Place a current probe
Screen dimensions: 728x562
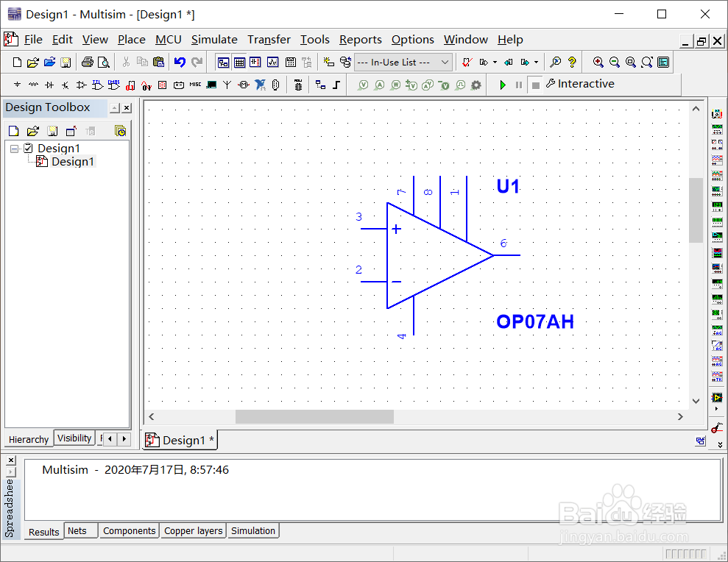pos(380,85)
